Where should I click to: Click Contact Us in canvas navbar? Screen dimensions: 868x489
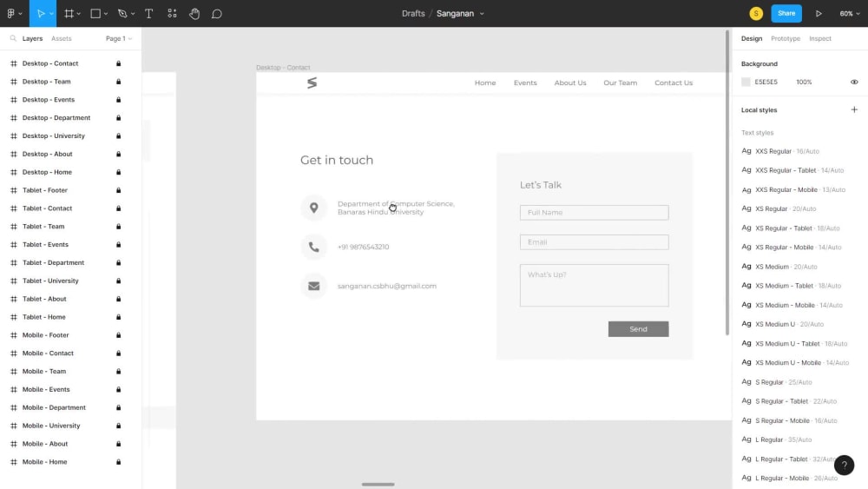point(674,83)
